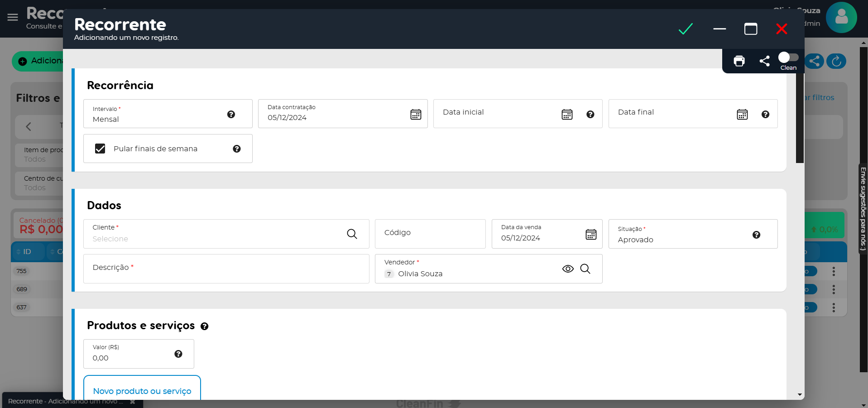This screenshot has height=408, width=868.
Task: Click the share icon beside the Clean toggle
Action: pos(764,61)
